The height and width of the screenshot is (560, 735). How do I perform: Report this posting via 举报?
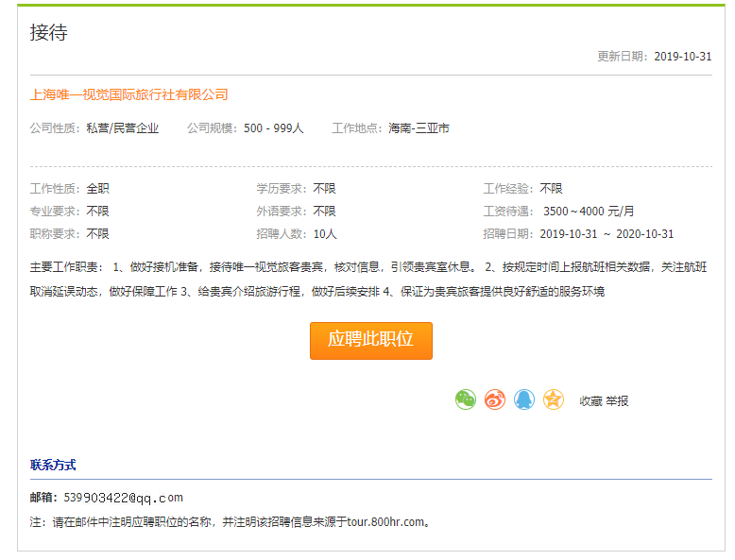617,400
